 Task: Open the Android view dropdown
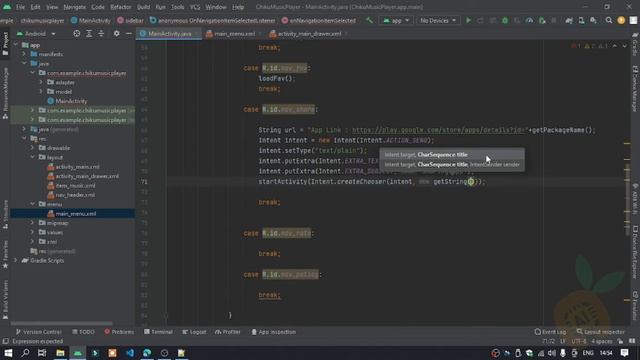click(x=36, y=33)
